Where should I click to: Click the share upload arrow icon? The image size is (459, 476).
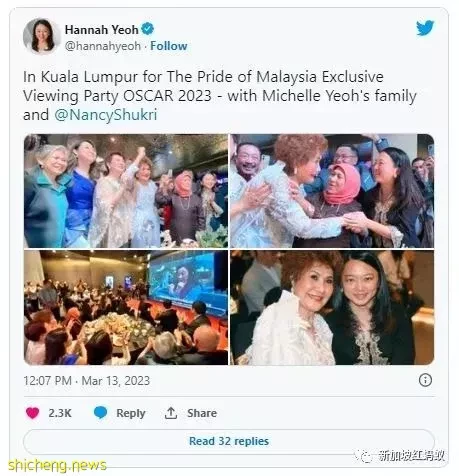[x=171, y=413]
